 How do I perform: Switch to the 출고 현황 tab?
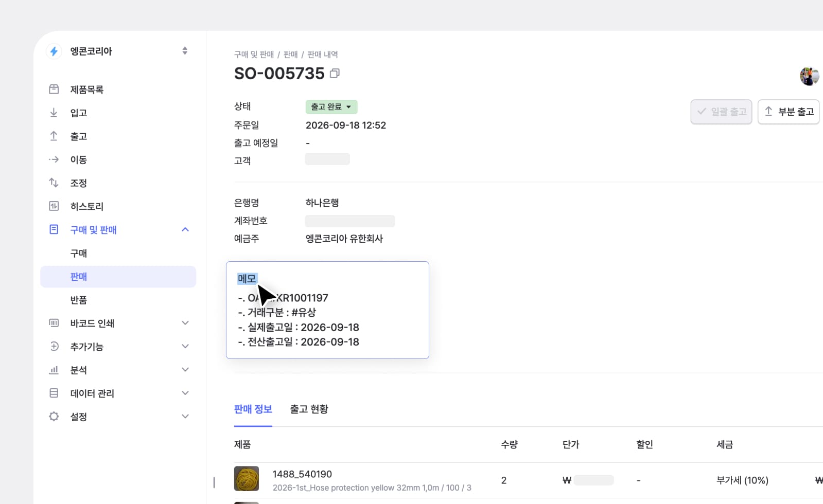pos(309,409)
